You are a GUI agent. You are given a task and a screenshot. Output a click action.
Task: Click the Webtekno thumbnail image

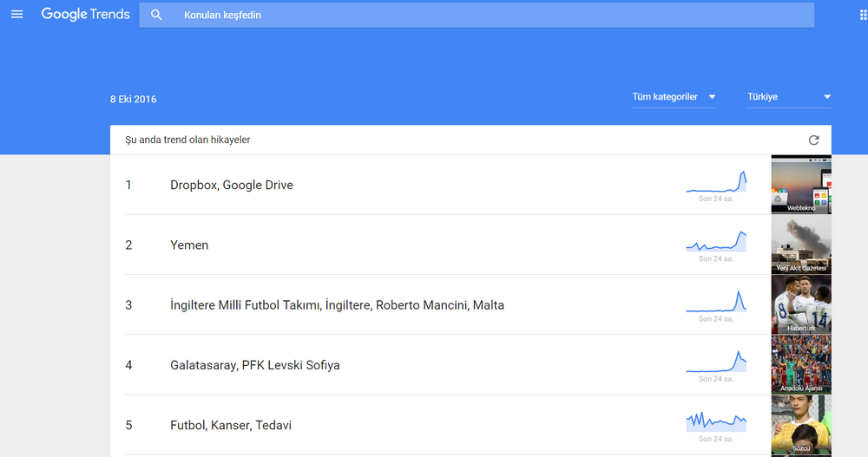[801, 185]
